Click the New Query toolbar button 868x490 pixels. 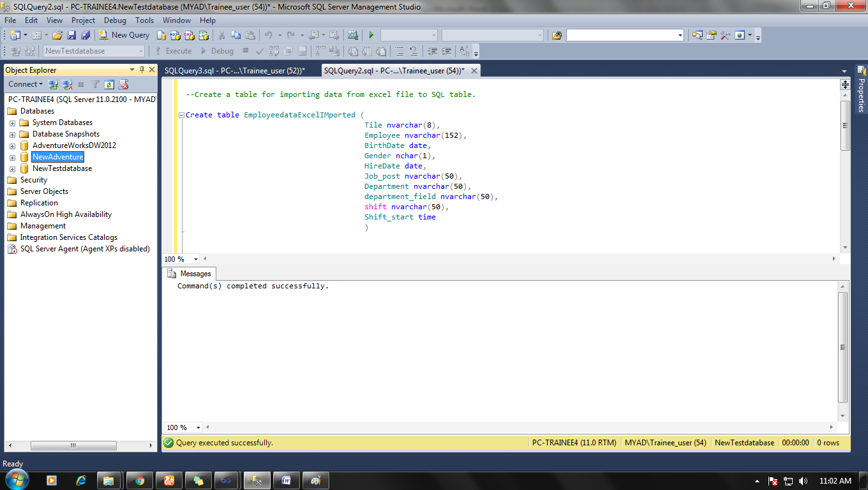pyautogui.click(x=125, y=35)
